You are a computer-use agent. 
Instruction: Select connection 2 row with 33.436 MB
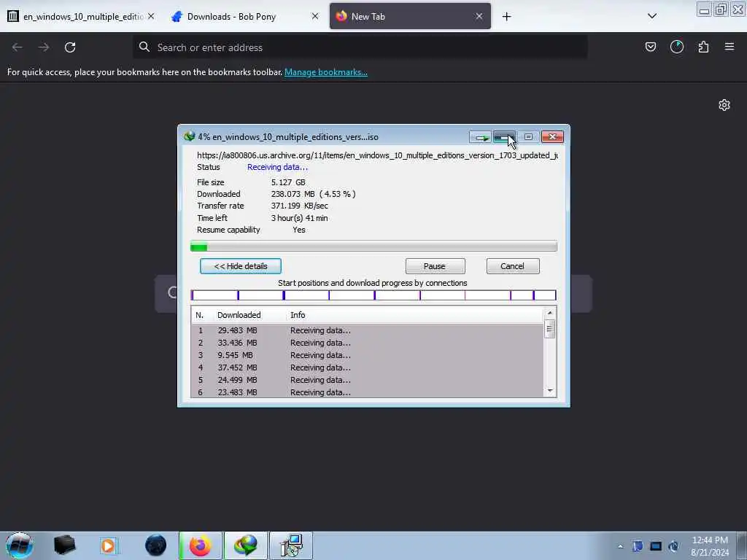tap(367, 343)
